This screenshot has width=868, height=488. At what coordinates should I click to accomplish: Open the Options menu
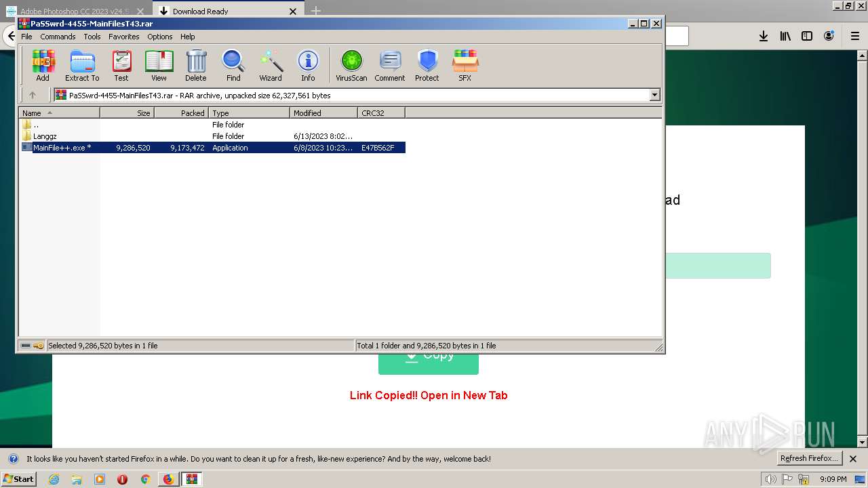(160, 37)
